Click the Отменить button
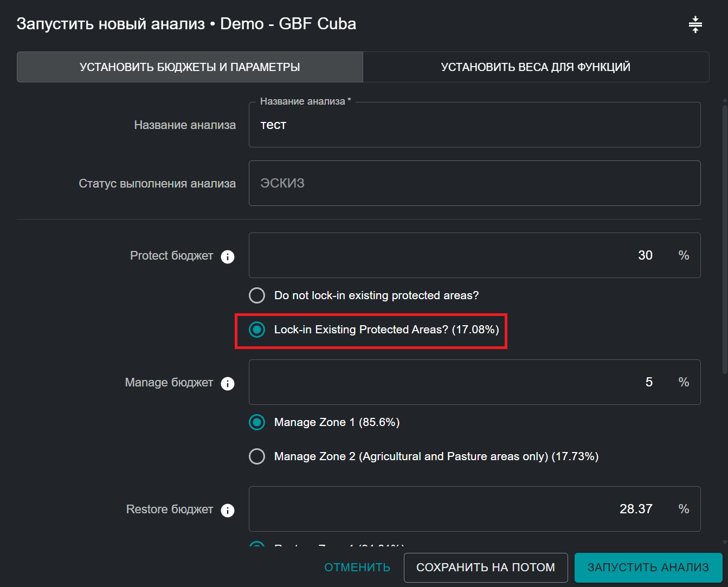 coord(357,567)
